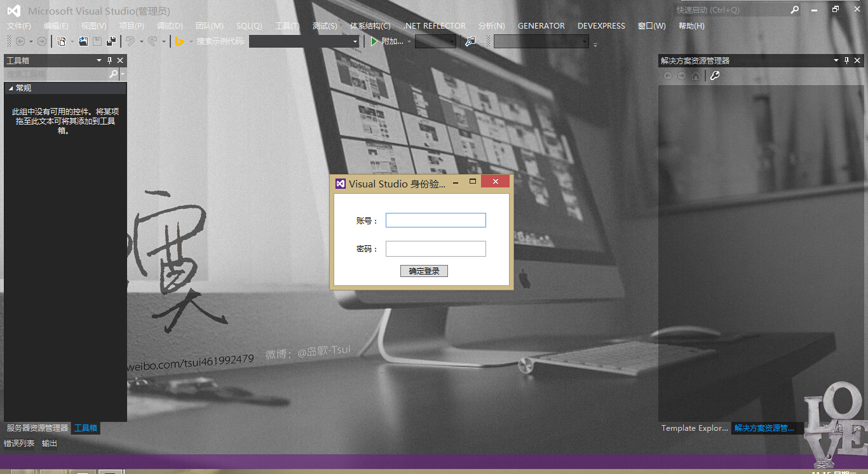Click the login dialog's Visual Studio icon
Screen dimensions: 868x474
click(x=340, y=184)
